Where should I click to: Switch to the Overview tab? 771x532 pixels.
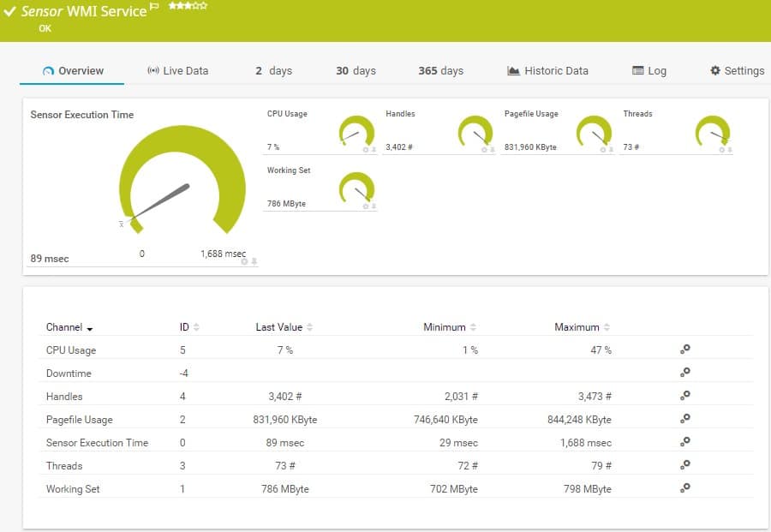click(x=72, y=71)
